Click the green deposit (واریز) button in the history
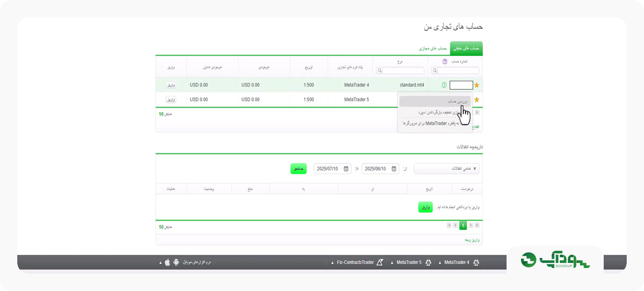Screen dimensions: 644x291 pos(425,207)
